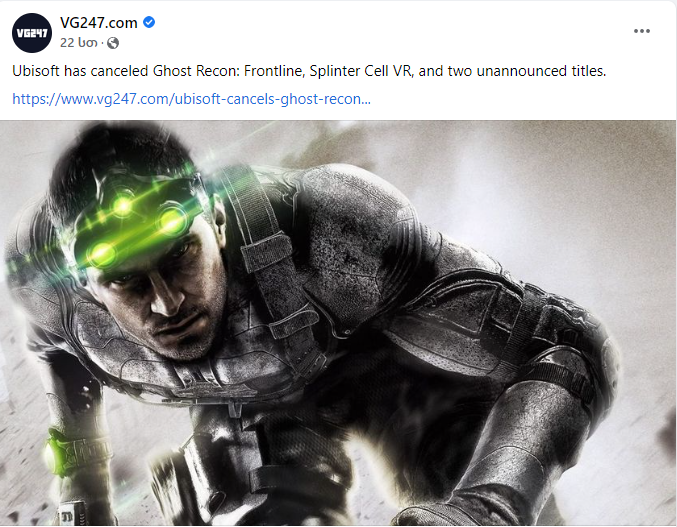Click the globe public audience icon
Screen dimensions: 677x527
click(x=113, y=43)
